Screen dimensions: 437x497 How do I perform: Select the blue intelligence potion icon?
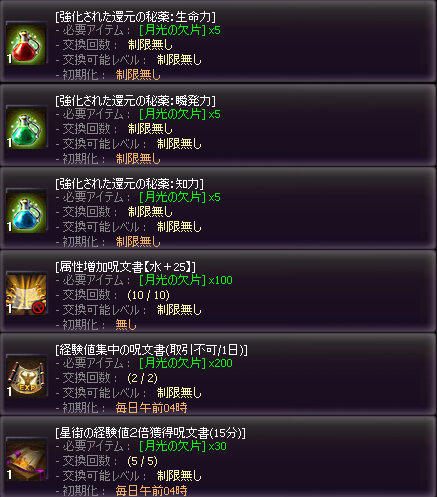tap(26, 212)
